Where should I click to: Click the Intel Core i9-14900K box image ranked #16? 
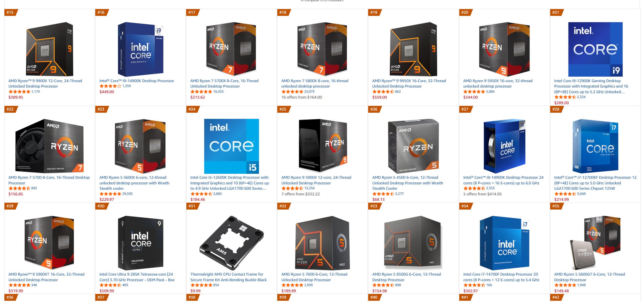click(x=140, y=49)
